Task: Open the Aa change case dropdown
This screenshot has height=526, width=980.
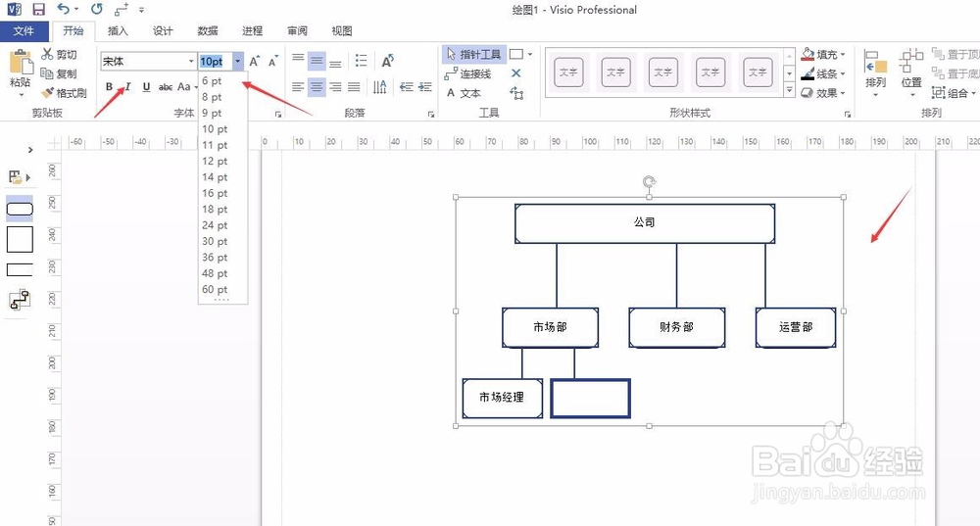Action: point(186,87)
